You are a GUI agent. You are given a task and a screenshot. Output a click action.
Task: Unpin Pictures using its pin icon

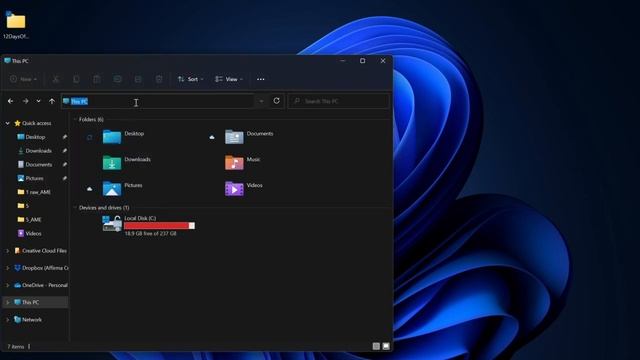click(64, 178)
